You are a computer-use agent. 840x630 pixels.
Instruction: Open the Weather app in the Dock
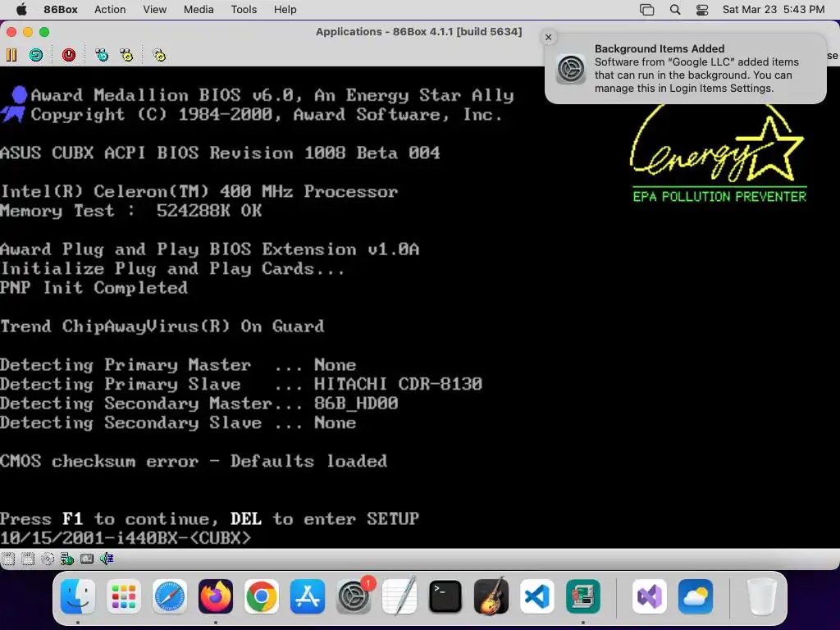[696, 596]
